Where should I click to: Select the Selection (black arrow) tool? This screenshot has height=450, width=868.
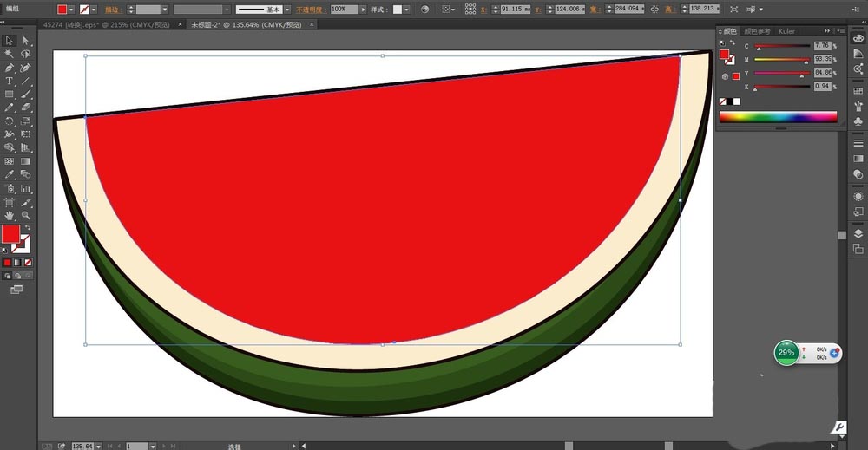tap(9, 41)
